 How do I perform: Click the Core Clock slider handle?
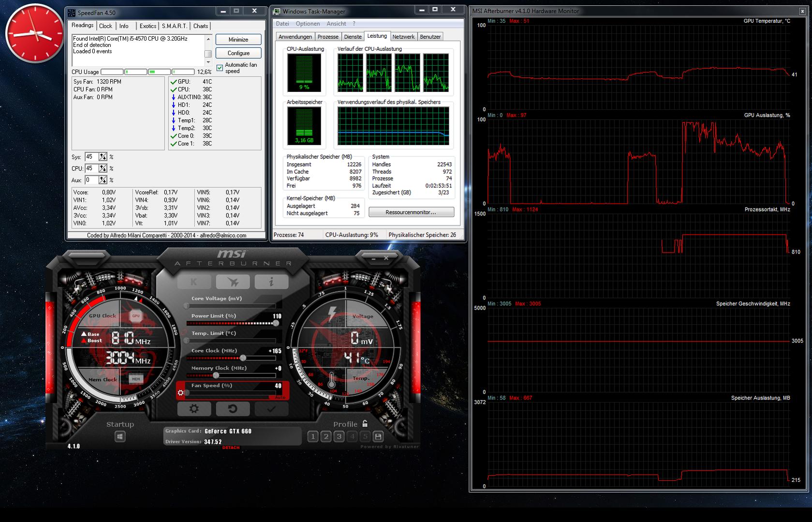[243, 358]
